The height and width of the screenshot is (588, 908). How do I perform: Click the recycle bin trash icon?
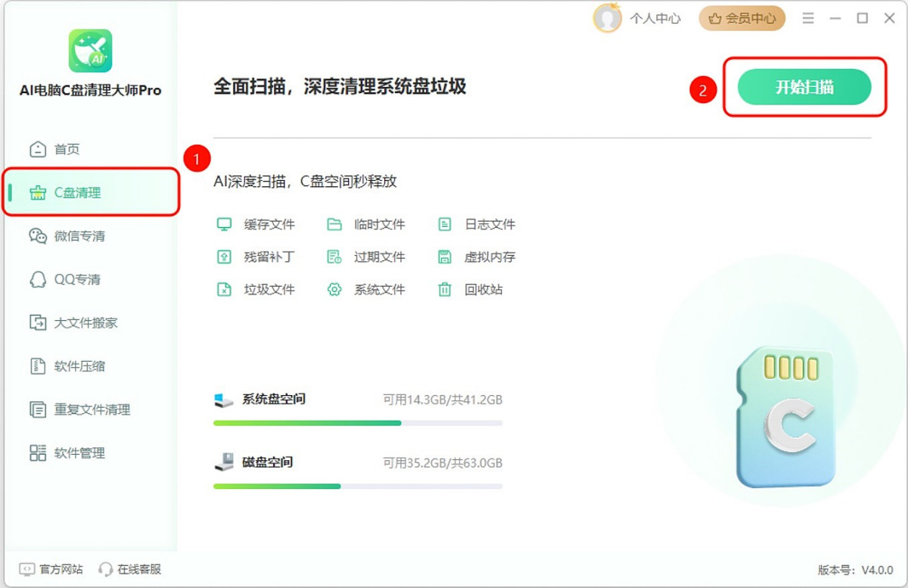445,289
